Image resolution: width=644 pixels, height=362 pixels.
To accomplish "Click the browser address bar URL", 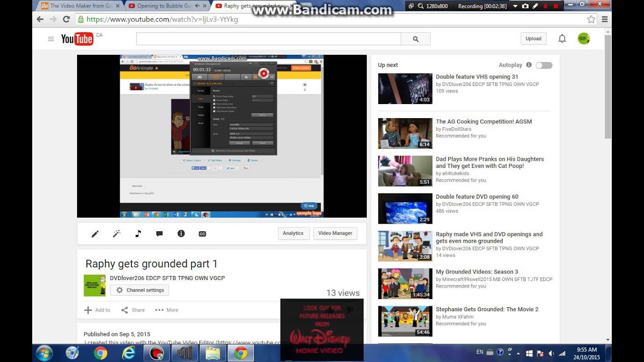I will (x=162, y=20).
